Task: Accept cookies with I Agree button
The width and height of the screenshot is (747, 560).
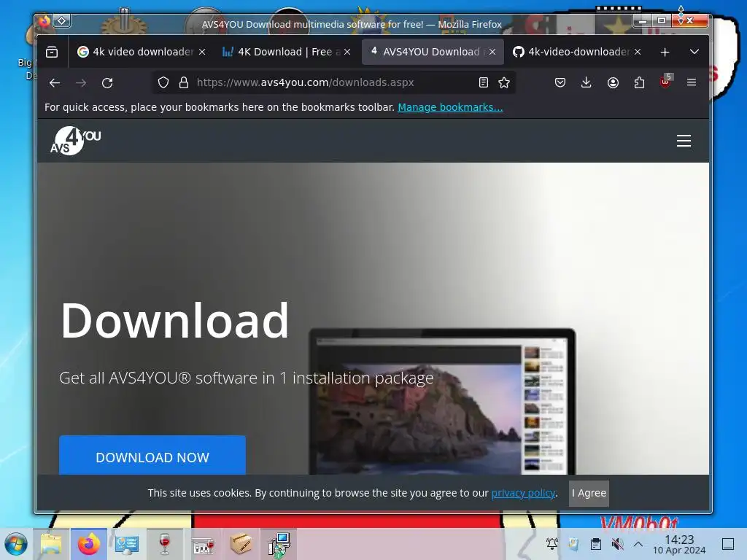Action: (x=589, y=493)
